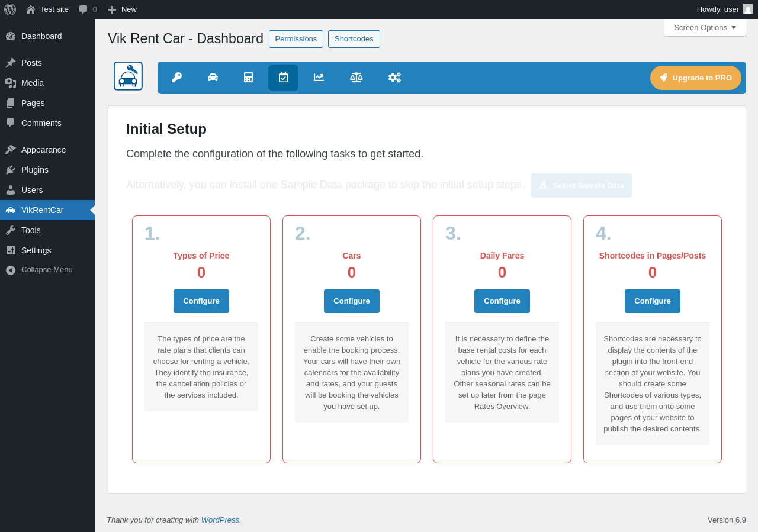The image size is (758, 532).
Task: Click the New content plus button
Action: pyautogui.click(x=122, y=9)
